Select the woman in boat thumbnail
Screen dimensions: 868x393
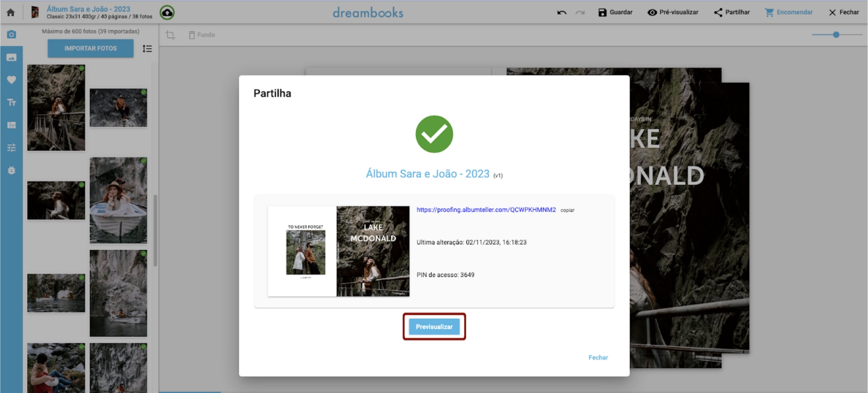tap(118, 200)
